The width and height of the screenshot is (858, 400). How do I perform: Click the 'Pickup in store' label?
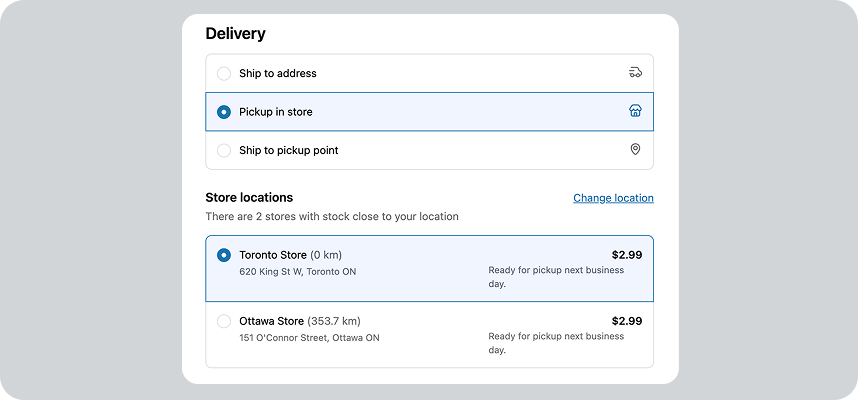click(276, 112)
